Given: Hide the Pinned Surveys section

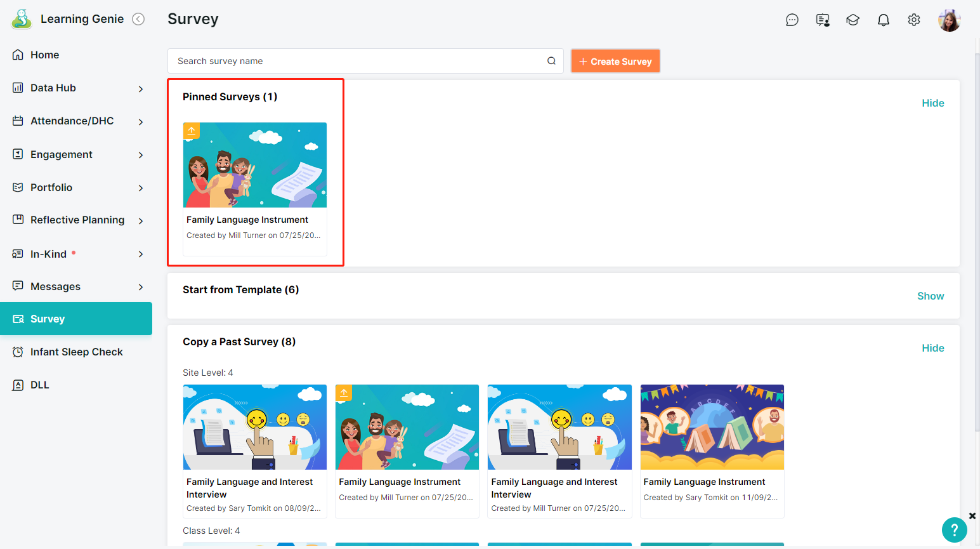Looking at the screenshot, I should point(932,103).
